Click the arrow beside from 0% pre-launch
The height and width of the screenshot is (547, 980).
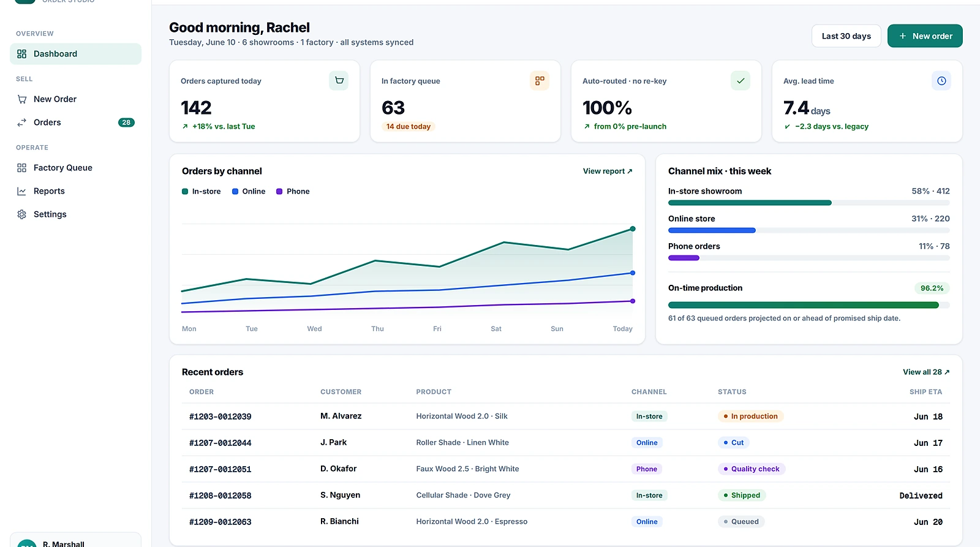(587, 127)
